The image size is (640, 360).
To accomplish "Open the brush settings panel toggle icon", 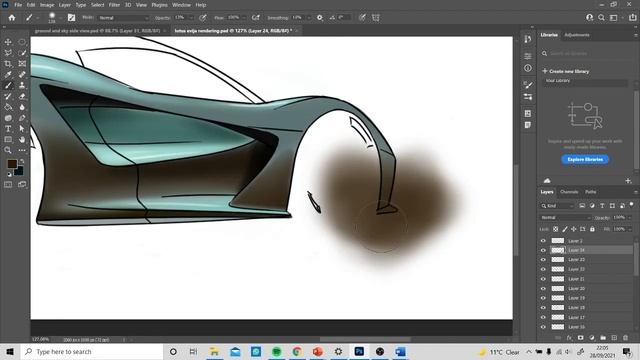I will pos(71,18).
